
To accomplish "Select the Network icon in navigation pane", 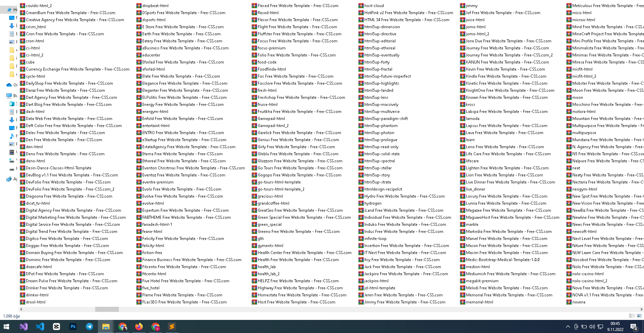I will [9, 179].
